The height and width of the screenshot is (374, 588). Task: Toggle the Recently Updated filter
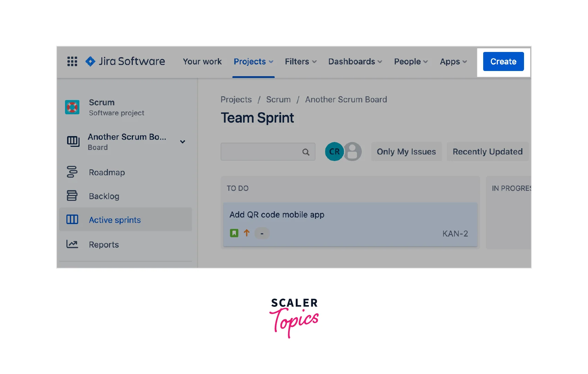[x=487, y=152]
